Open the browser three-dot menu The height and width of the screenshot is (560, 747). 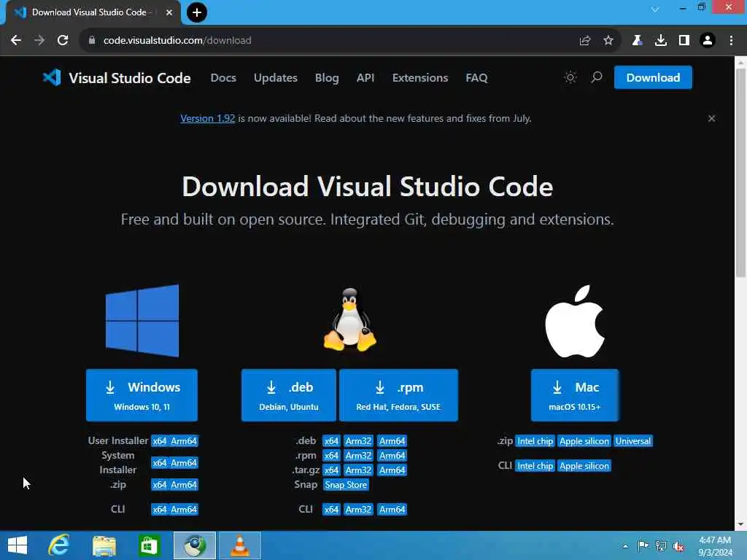[731, 41]
